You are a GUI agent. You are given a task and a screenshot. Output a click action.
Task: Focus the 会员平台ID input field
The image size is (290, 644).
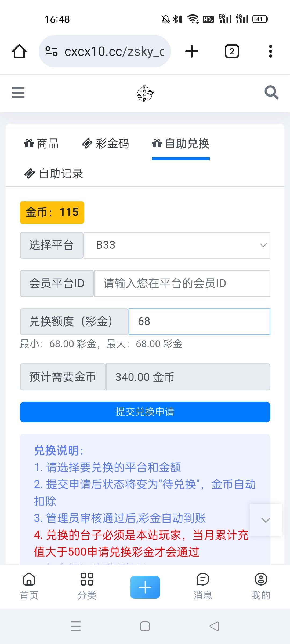point(182,284)
